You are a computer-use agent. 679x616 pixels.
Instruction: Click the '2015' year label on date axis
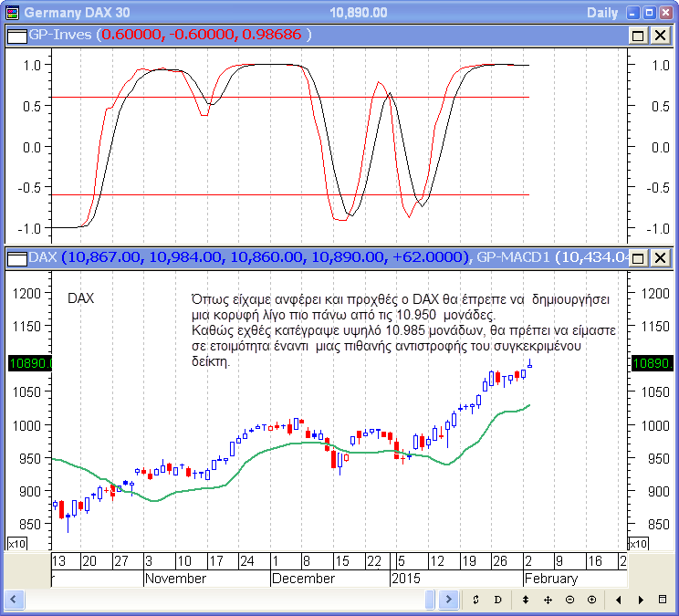pyautogui.click(x=406, y=579)
